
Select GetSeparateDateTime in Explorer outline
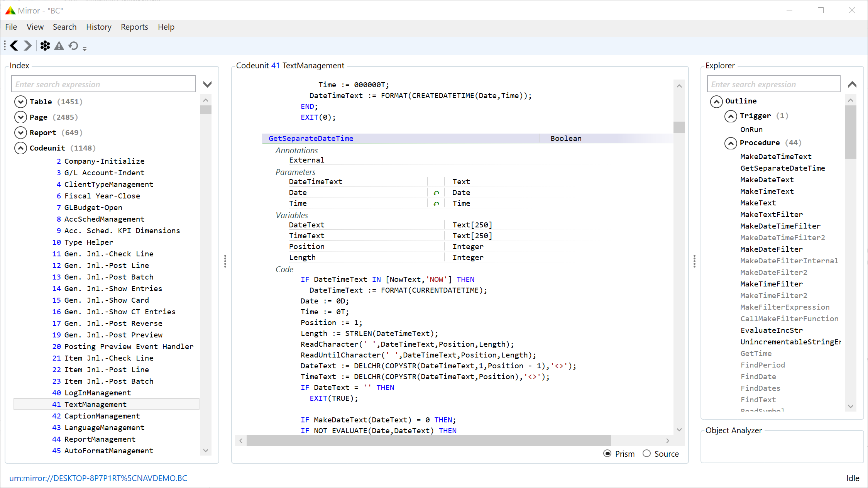point(782,168)
